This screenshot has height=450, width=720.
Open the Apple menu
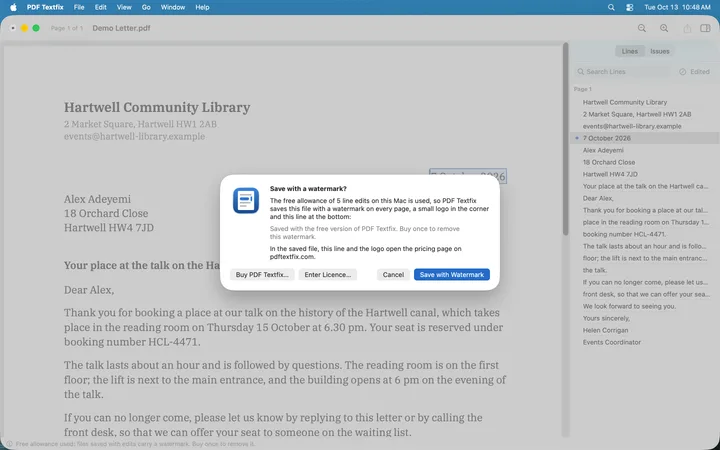[13, 7]
